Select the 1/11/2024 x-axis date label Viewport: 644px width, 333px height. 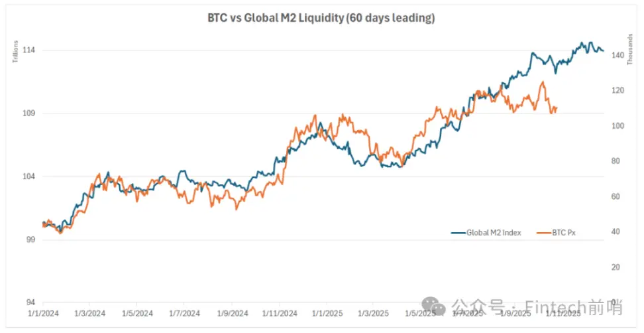point(278,312)
